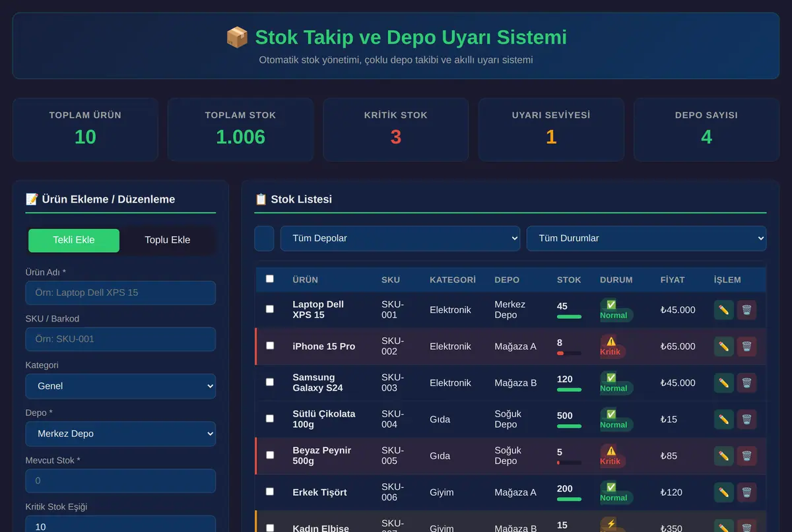Screen dimensions: 792x532
Task: Delete the iPhone 15 Pro product
Action: pyautogui.click(x=746, y=347)
